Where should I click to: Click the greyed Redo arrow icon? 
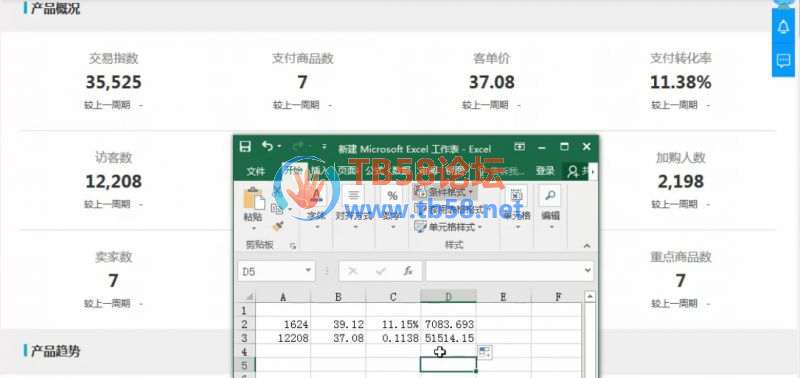(298, 147)
